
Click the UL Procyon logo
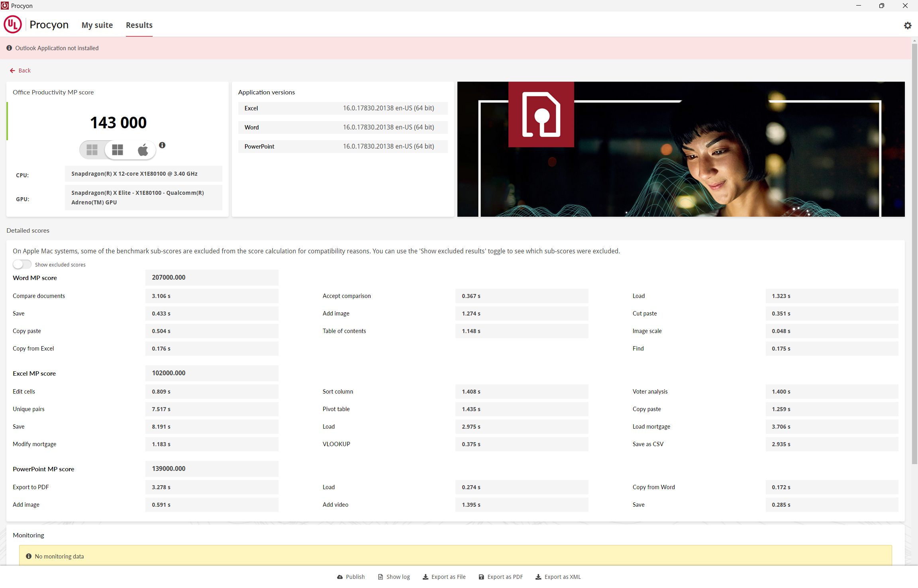click(x=13, y=25)
